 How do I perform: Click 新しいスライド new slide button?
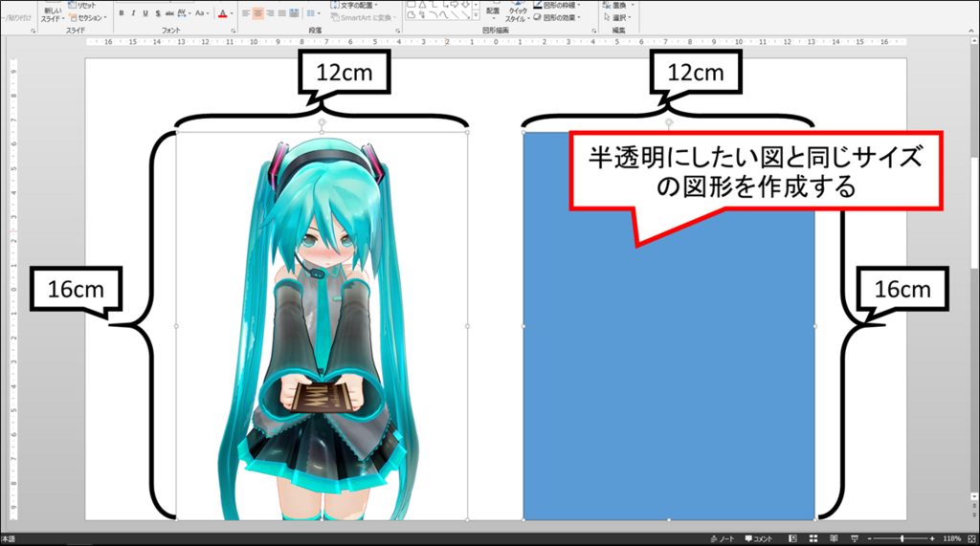[53, 13]
